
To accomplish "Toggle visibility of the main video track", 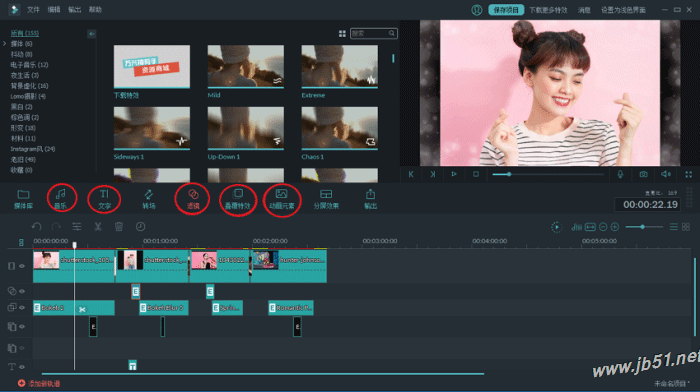I will pos(21,266).
